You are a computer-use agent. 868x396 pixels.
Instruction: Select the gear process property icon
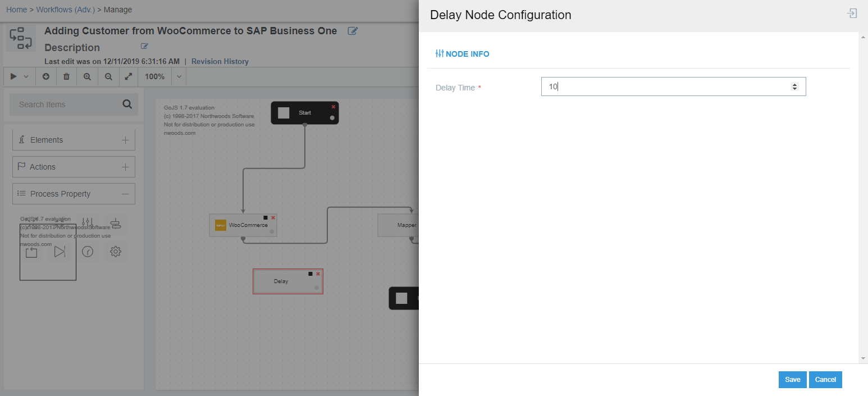click(116, 252)
